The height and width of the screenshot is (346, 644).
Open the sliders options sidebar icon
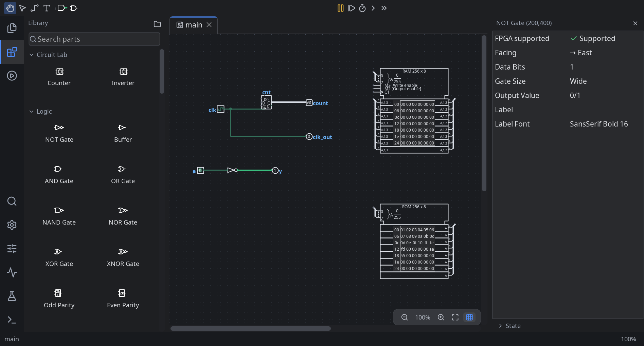[12, 249]
